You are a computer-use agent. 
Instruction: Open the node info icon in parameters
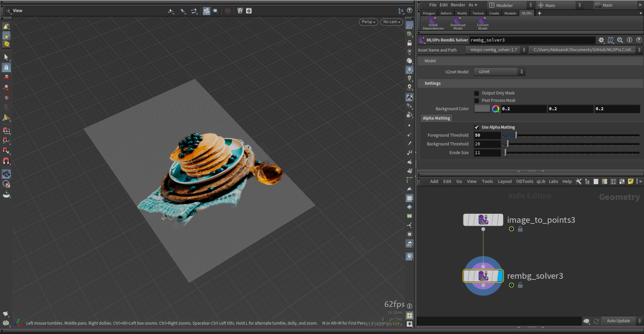630,40
